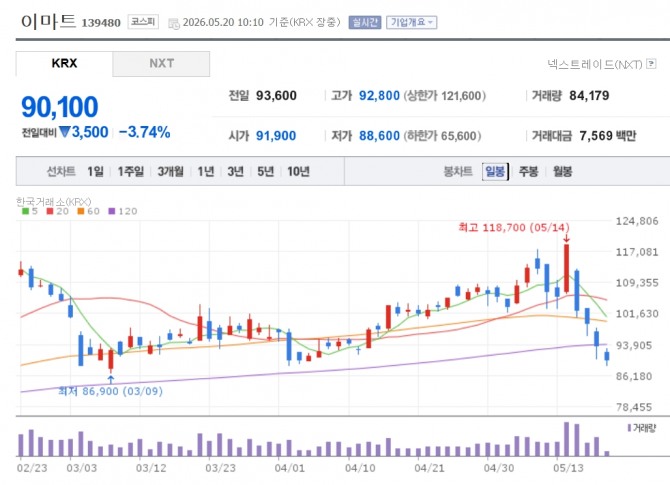Click the 02/23 date axis label
Viewport: 670px width, 485px height.
click(x=32, y=468)
